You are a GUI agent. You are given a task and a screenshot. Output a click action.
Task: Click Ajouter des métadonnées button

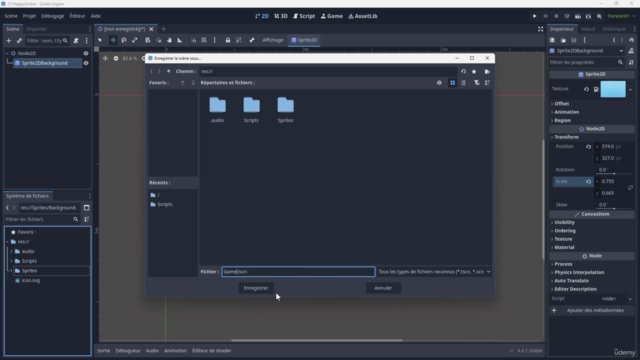(x=591, y=311)
